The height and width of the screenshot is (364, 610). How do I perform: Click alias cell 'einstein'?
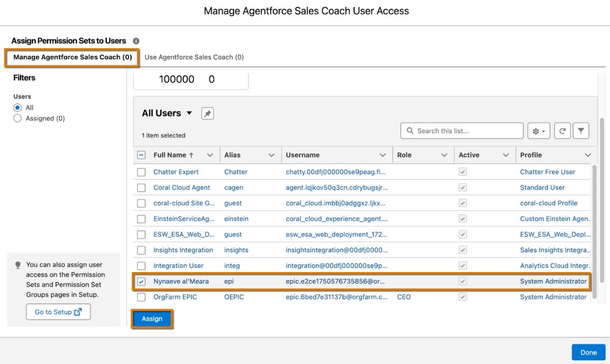pos(236,219)
